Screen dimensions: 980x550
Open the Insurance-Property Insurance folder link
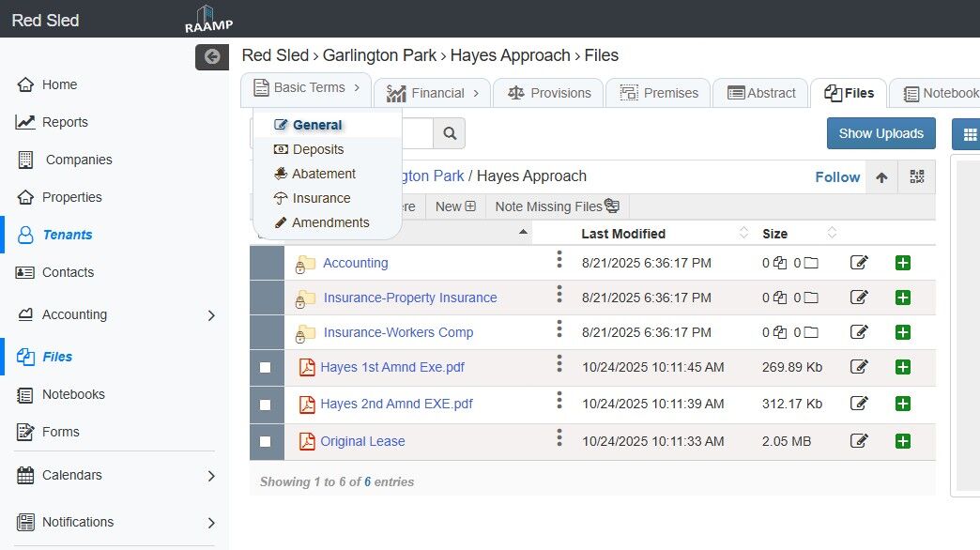point(410,298)
